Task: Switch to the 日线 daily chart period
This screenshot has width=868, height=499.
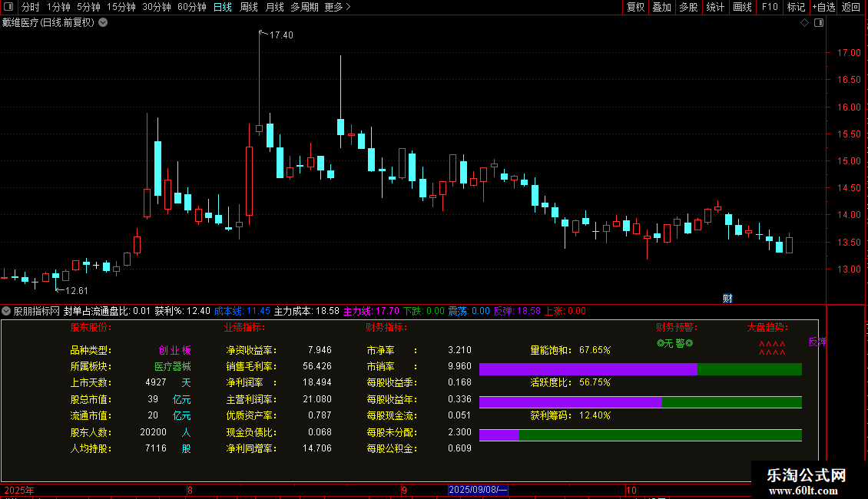Action: click(x=222, y=8)
